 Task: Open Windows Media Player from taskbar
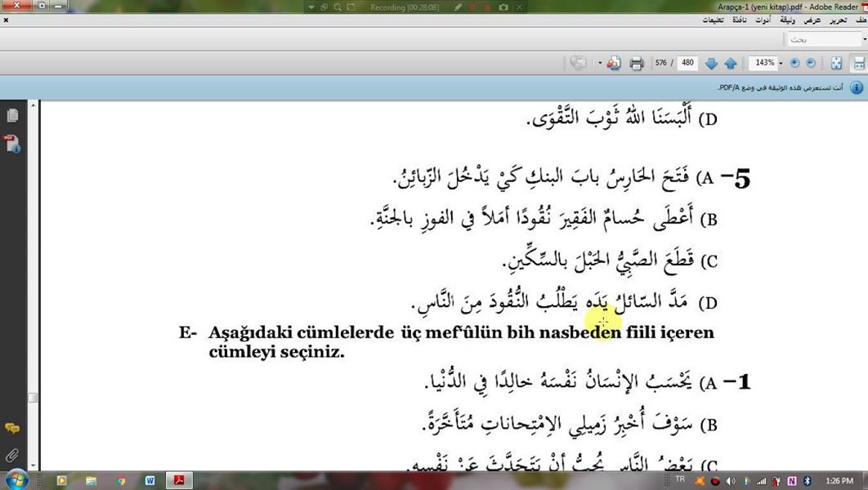(x=61, y=480)
